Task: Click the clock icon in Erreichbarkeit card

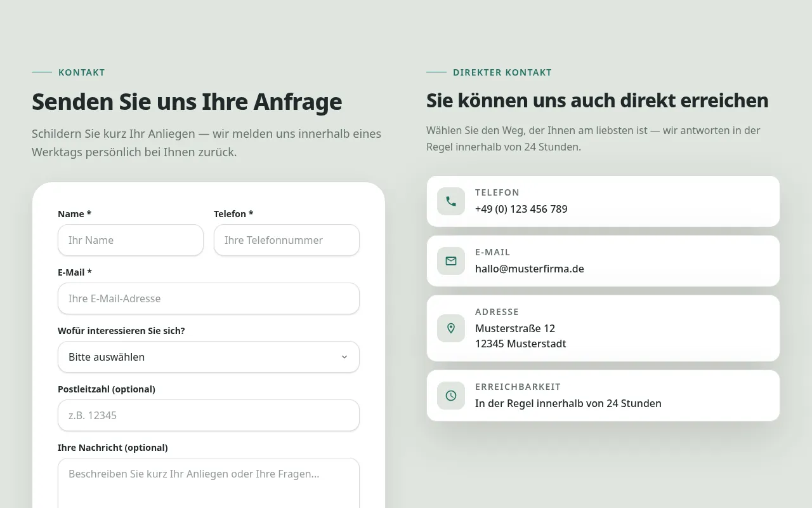Action: (451, 396)
